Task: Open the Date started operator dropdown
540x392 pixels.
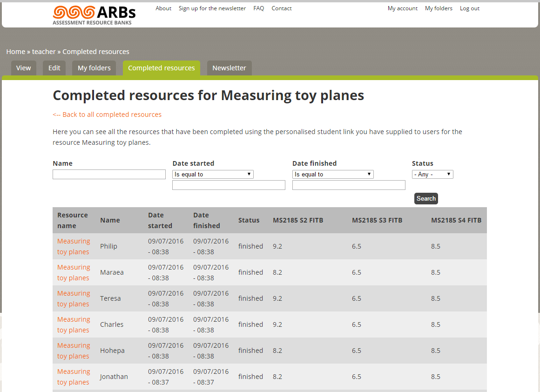Action: (x=213, y=174)
